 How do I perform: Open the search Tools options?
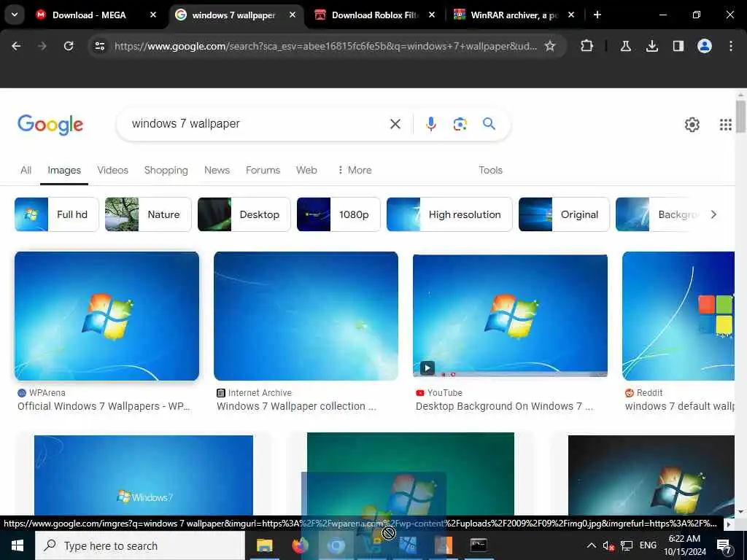point(490,170)
